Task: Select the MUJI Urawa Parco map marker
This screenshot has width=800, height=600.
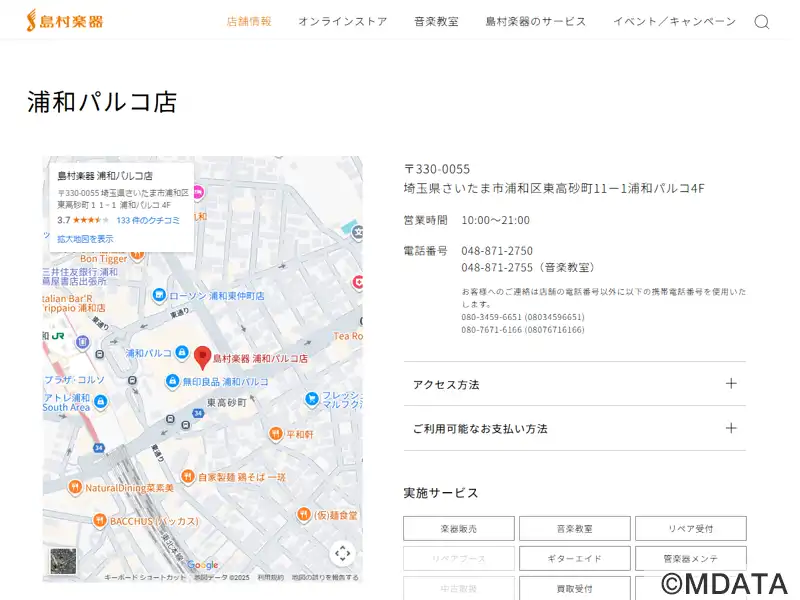Action: 172,382
